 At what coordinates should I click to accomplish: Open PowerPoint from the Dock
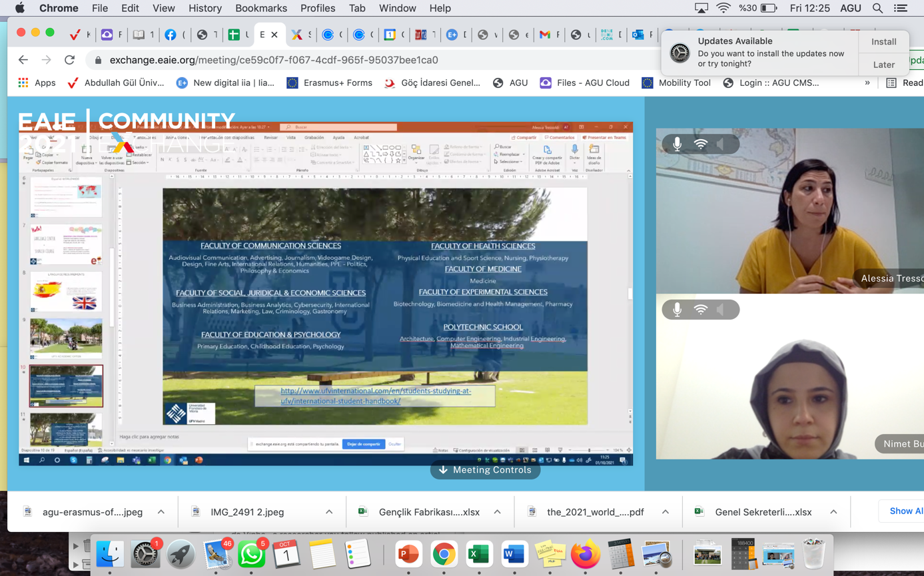point(408,554)
